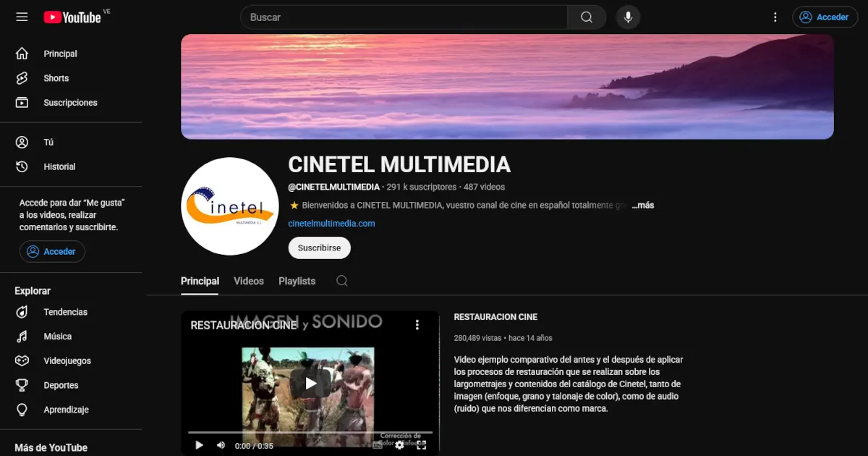The image size is (868, 456).
Task: Open the cinetelmultimedia.com link
Action: pos(331,224)
